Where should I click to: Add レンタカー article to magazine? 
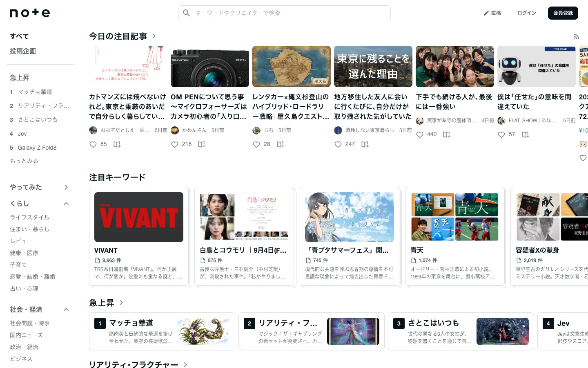281,144
